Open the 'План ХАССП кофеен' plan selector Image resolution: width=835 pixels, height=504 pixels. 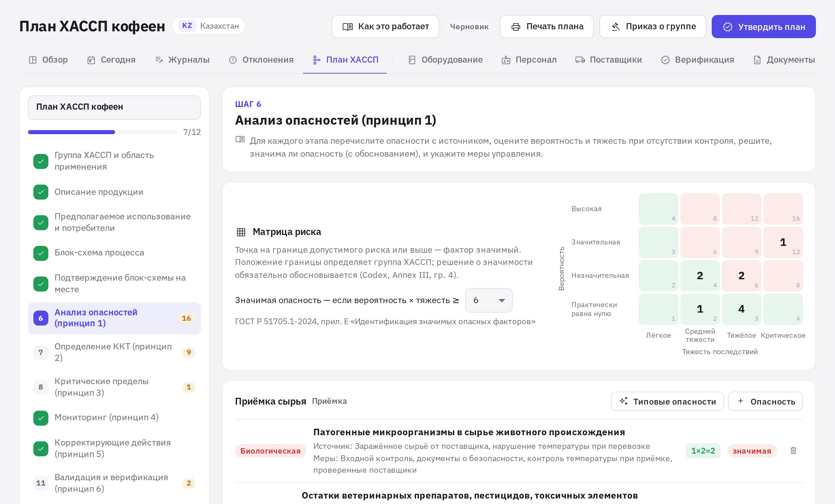click(114, 107)
